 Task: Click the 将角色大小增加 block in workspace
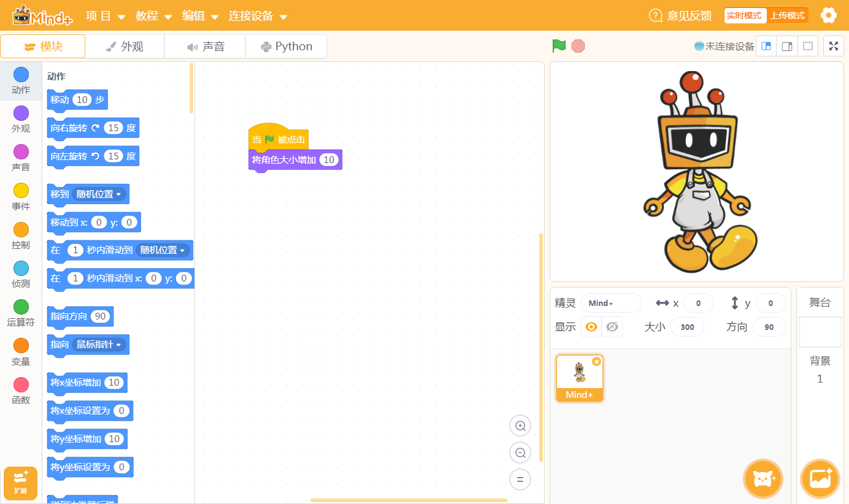[295, 160]
